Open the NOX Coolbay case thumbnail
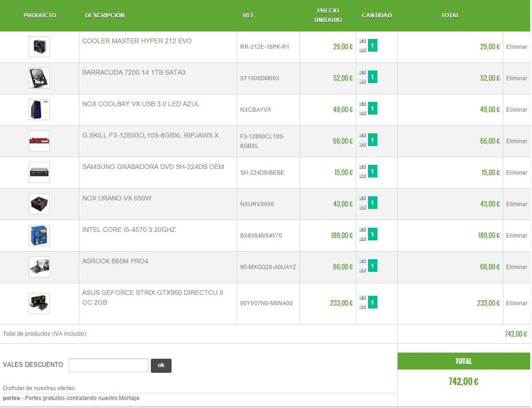532x408 pixels. [x=39, y=110]
